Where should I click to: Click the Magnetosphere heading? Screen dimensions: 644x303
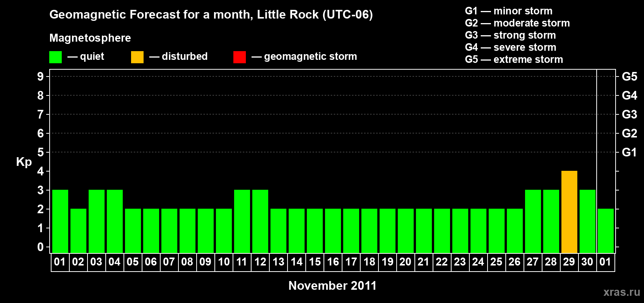click(90, 38)
